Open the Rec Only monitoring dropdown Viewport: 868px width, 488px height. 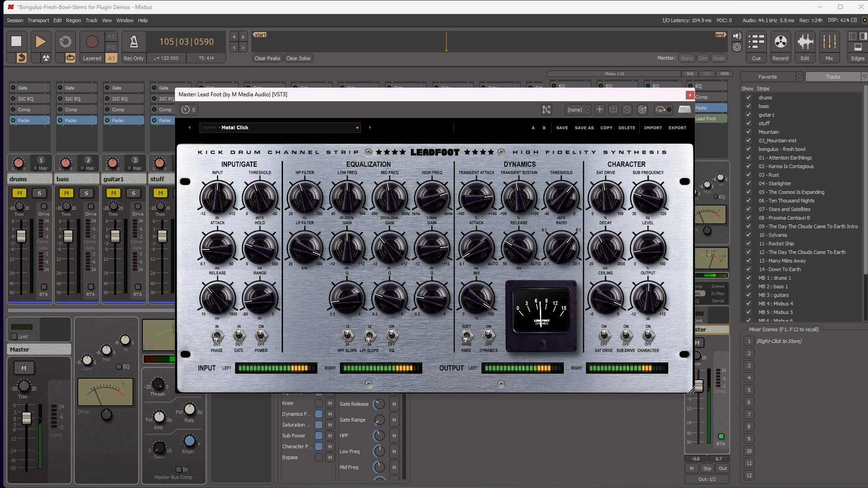[x=134, y=58]
